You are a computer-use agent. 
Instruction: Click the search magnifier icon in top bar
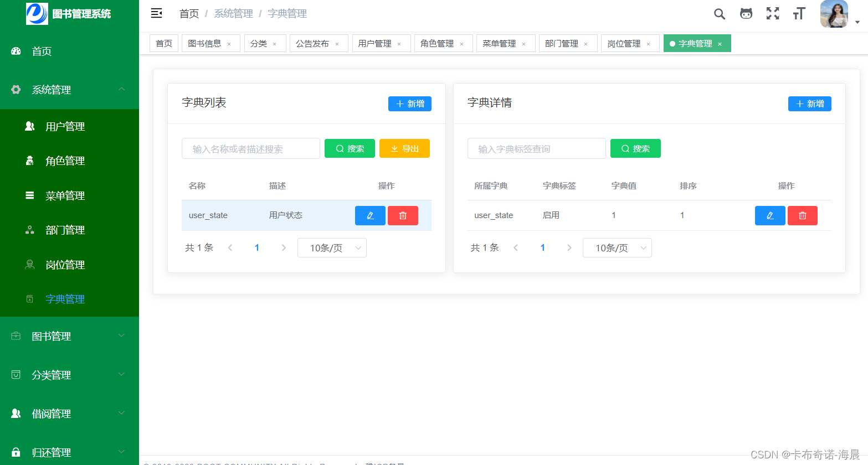(x=719, y=13)
